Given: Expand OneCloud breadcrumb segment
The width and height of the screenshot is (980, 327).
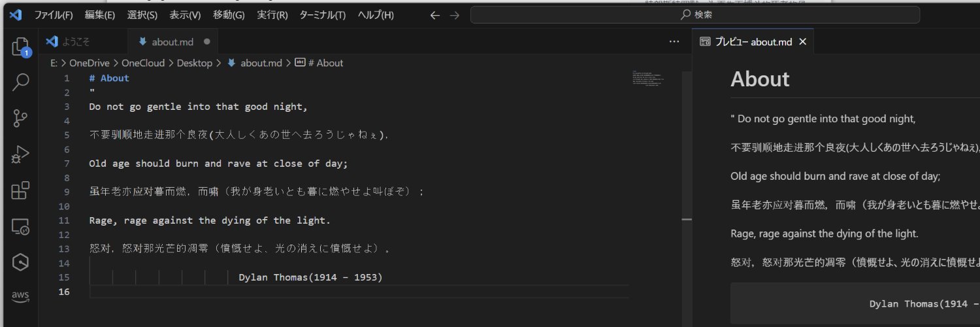Looking at the screenshot, I should pyautogui.click(x=144, y=63).
